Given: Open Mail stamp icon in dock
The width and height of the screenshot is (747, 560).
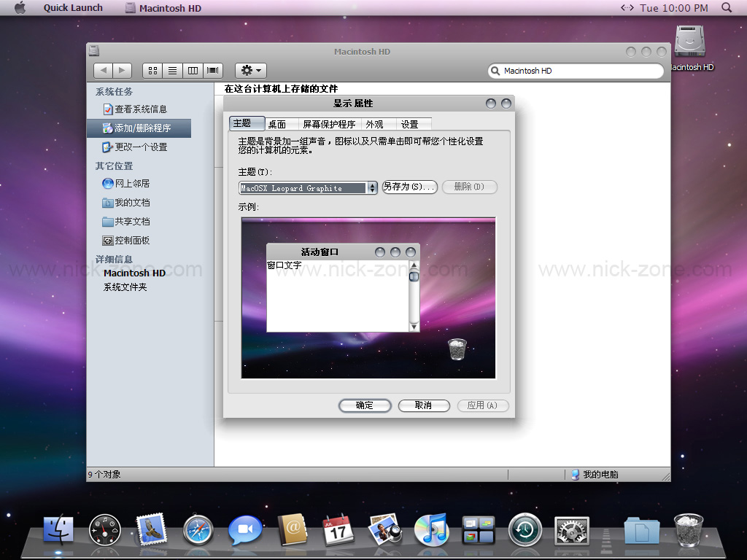Looking at the screenshot, I should pos(152,529).
